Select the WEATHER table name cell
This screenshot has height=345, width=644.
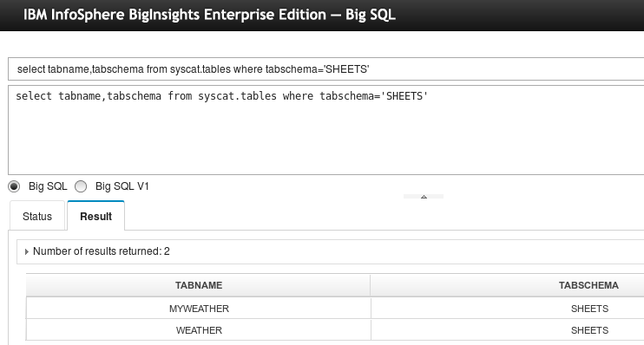click(x=200, y=330)
